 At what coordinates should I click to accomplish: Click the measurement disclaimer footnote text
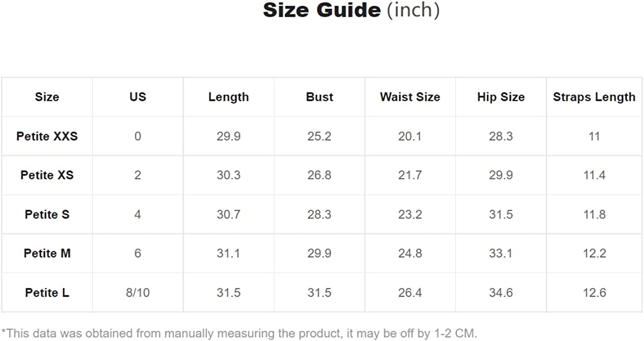click(x=239, y=333)
